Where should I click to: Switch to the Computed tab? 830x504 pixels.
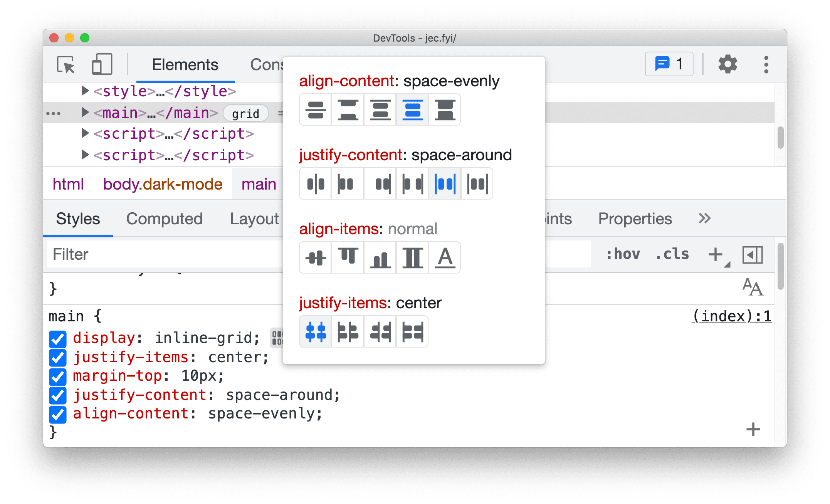tap(165, 219)
